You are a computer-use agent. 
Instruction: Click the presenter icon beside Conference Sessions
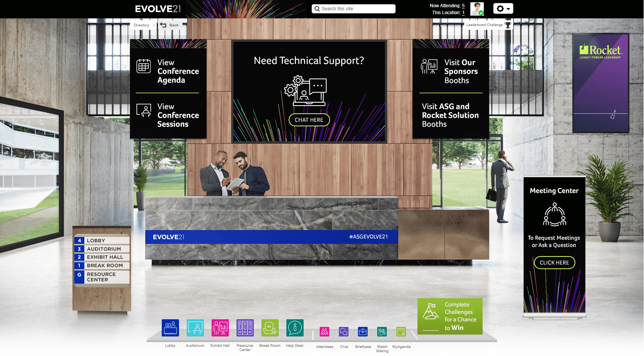(144, 111)
